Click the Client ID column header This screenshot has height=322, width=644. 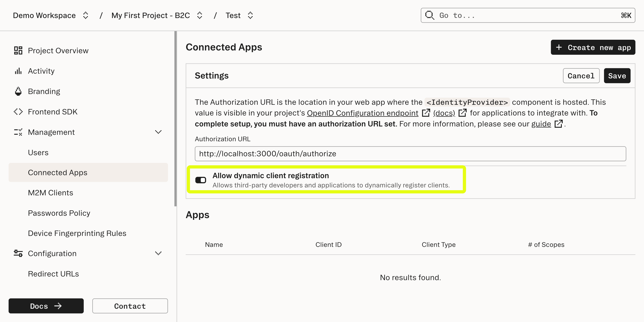pyautogui.click(x=328, y=245)
